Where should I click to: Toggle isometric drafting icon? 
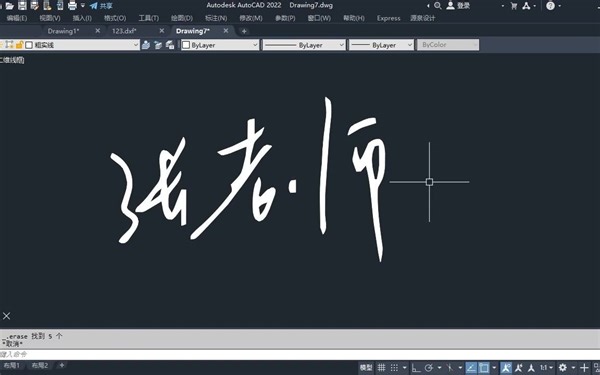point(450,368)
